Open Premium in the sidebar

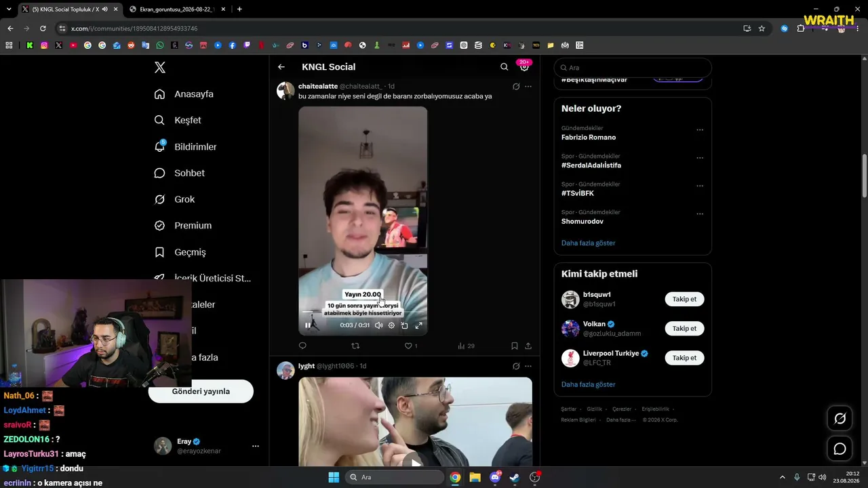[183, 226]
